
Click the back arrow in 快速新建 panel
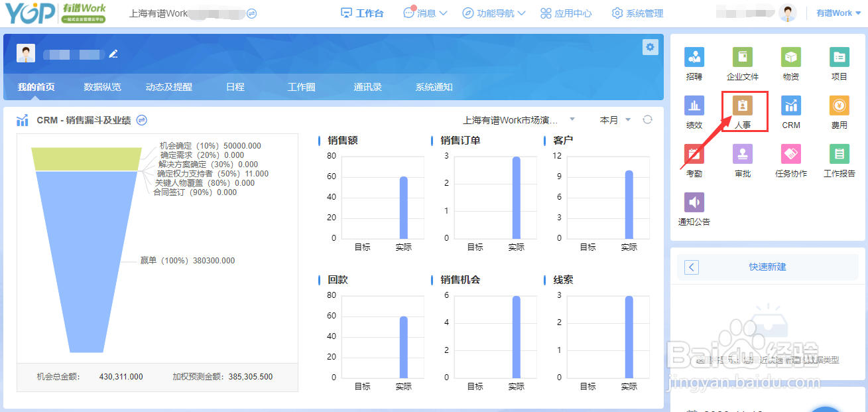click(x=692, y=267)
